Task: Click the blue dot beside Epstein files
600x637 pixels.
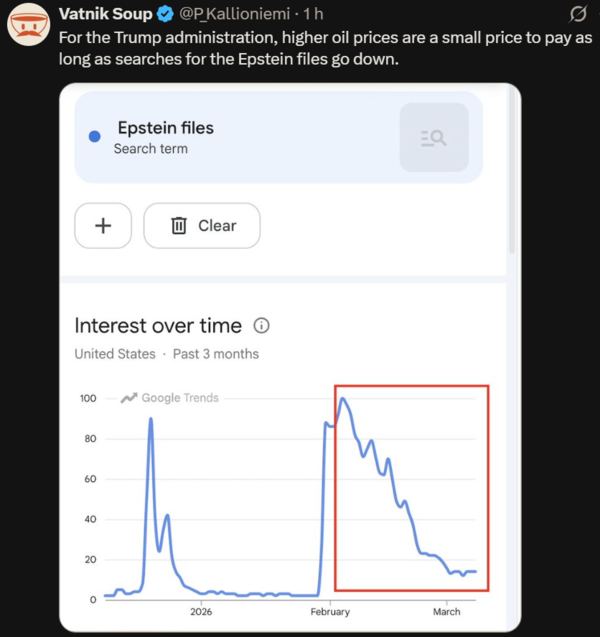Action: pyautogui.click(x=95, y=136)
